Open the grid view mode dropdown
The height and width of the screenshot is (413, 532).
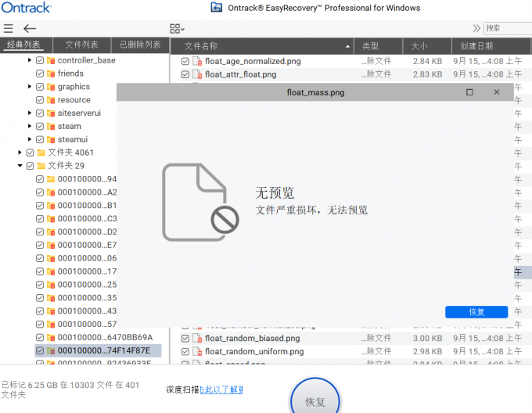(x=177, y=29)
